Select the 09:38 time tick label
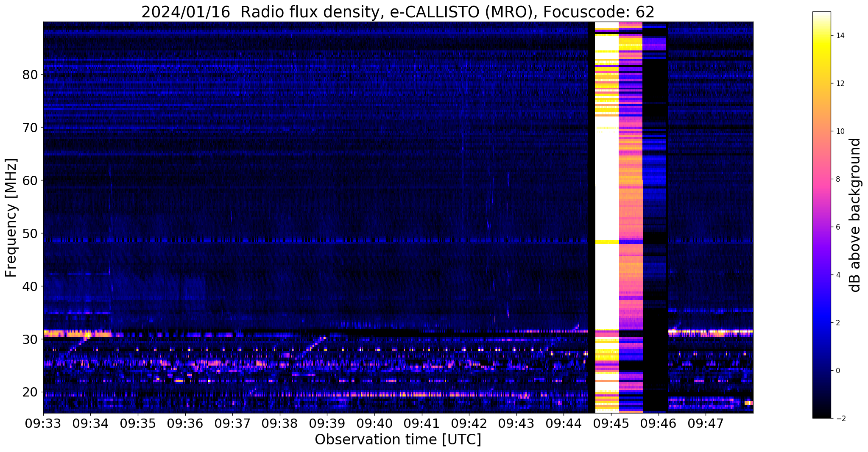868x452 pixels. (x=280, y=424)
